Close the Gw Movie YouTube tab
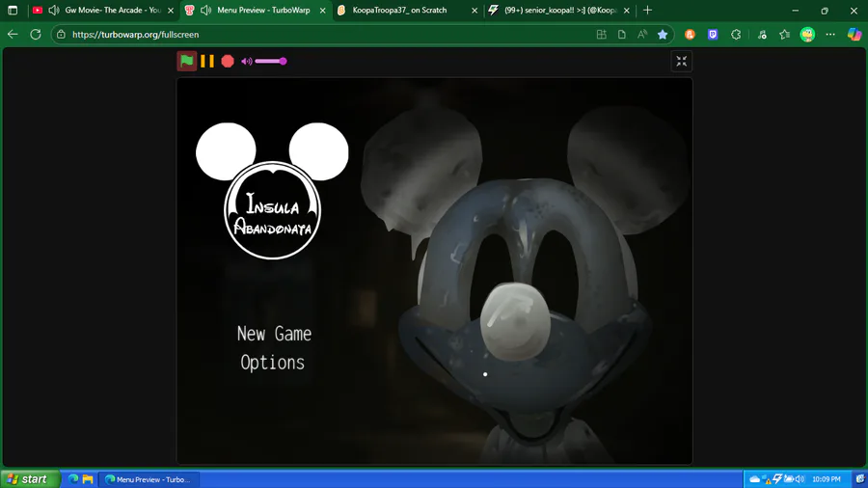The width and height of the screenshot is (868, 488). pos(171,11)
